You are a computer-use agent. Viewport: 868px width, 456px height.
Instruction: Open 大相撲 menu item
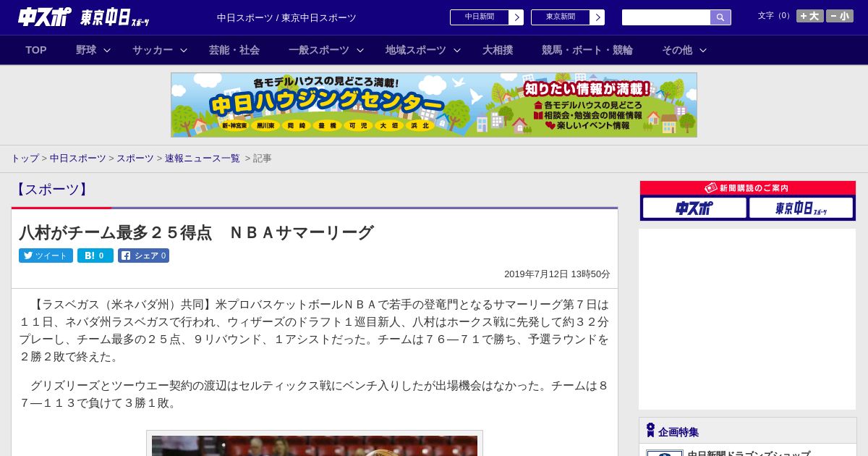498,50
